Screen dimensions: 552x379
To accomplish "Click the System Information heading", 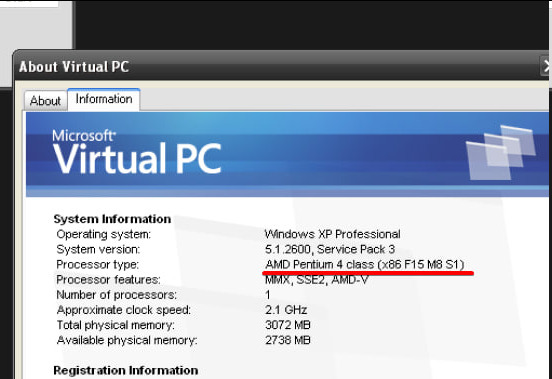I will click(x=112, y=219).
